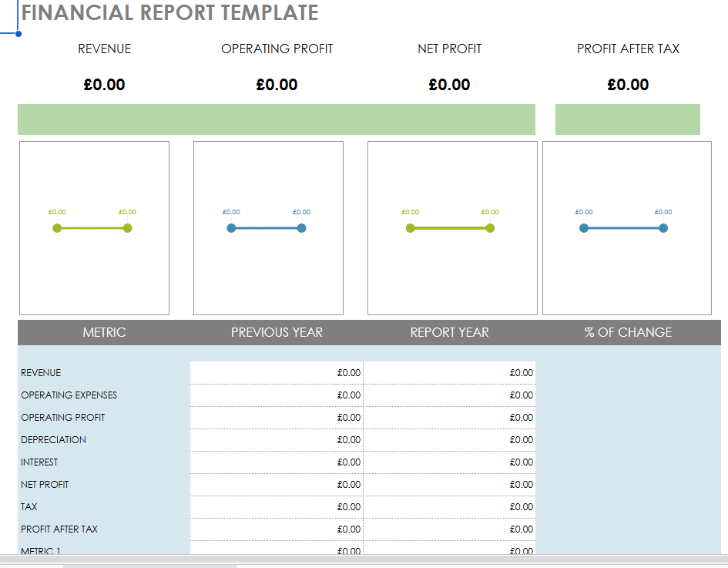Select the bold £0.00 total under the REVENUE heading

point(105,85)
